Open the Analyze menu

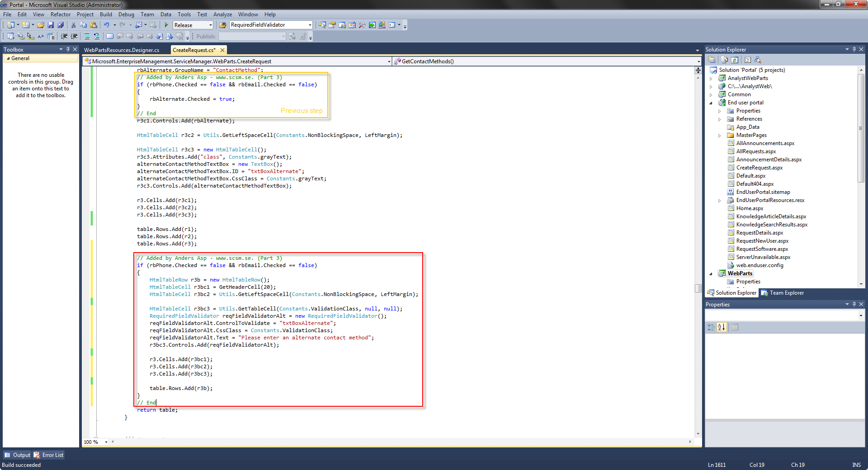[222, 14]
